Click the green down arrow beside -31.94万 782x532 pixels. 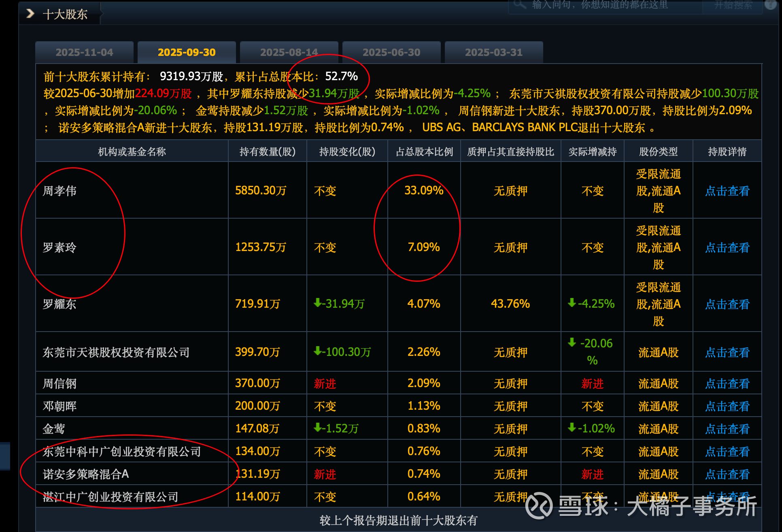[x=318, y=303]
